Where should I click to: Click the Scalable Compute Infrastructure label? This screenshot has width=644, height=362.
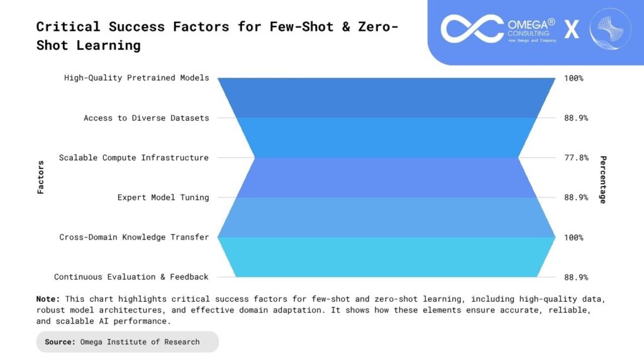click(x=133, y=158)
